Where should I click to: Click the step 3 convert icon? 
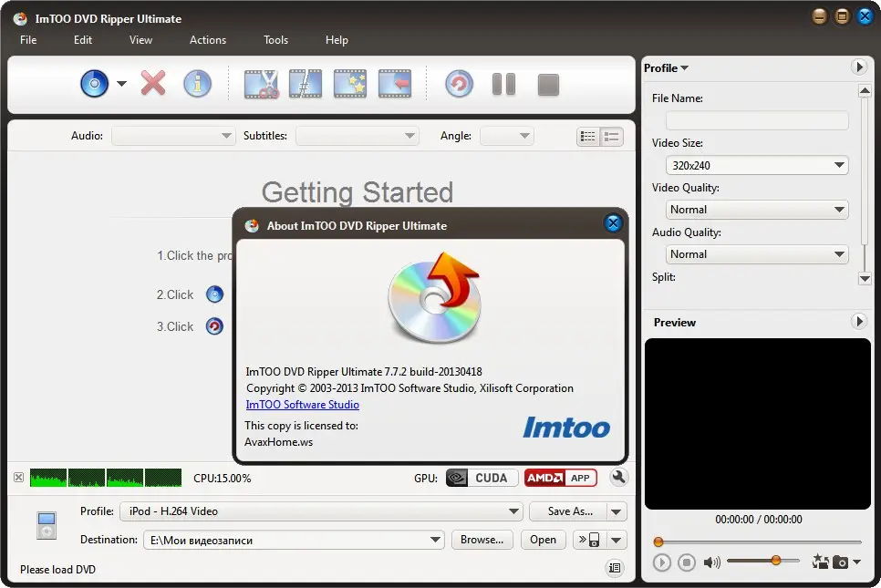tap(214, 326)
